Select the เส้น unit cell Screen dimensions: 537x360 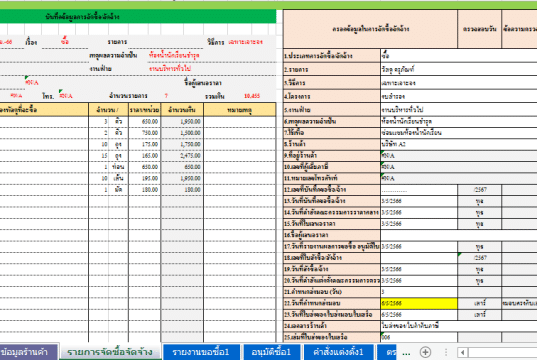118,178
